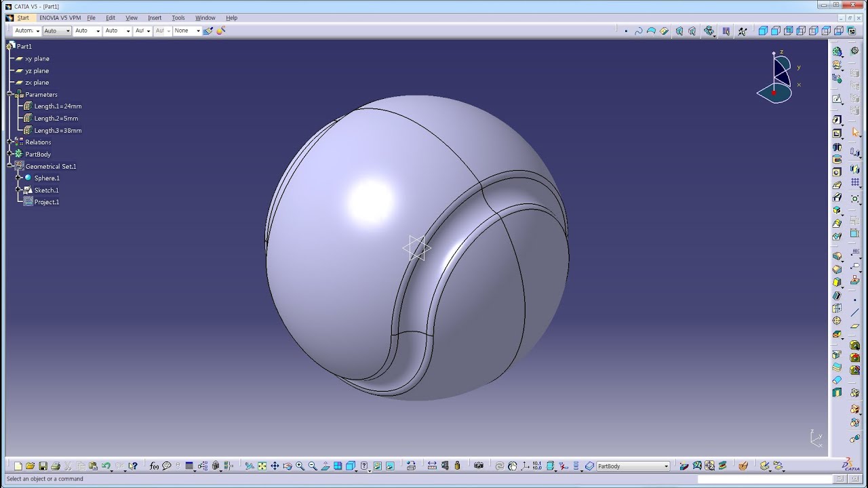Collapse the Parameters tree node

[10, 94]
